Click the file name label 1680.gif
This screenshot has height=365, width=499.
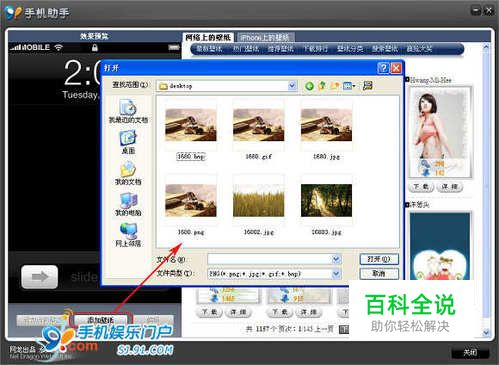click(x=259, y=156)
